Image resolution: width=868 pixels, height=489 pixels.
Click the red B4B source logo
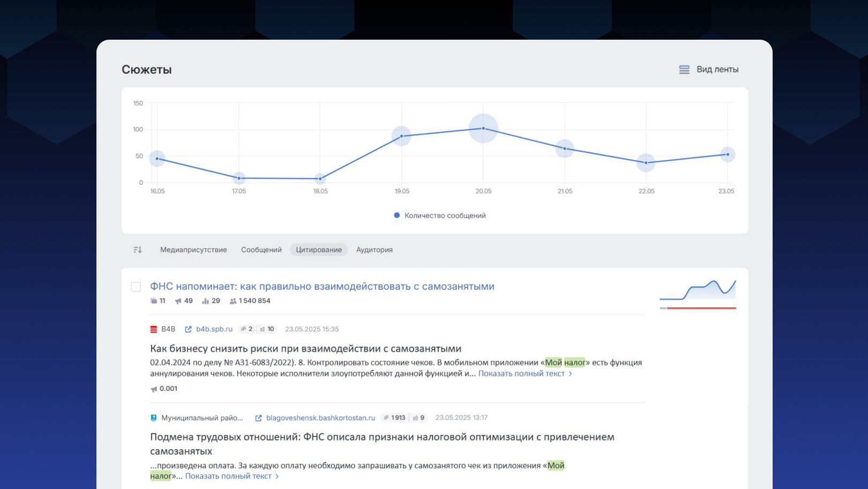point(154,329)
